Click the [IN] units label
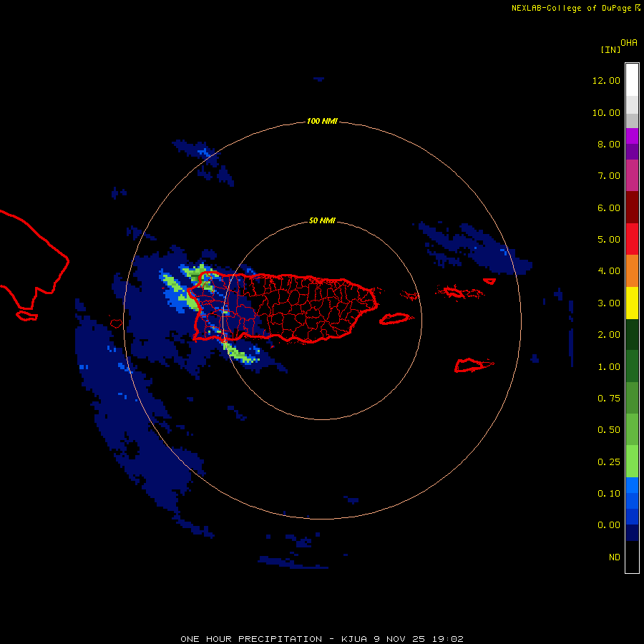Viewport: 644px width, 644px height. [x=610, y=50]
